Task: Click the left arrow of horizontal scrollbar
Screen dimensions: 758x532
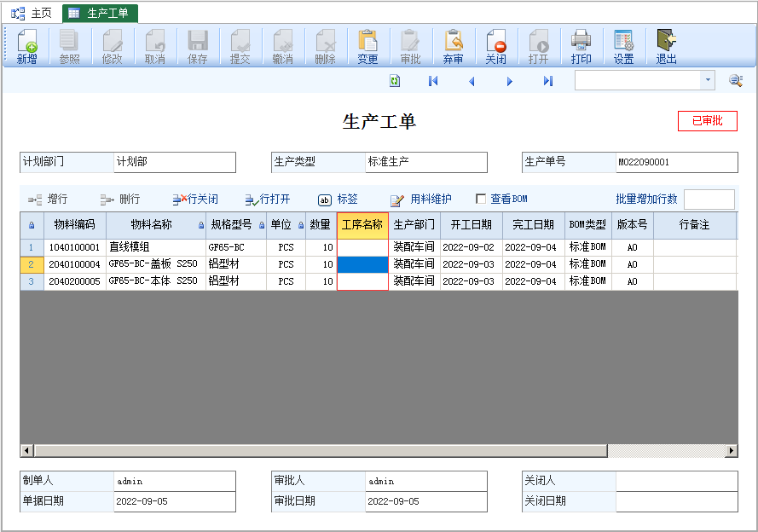Action: pos(26,451)
